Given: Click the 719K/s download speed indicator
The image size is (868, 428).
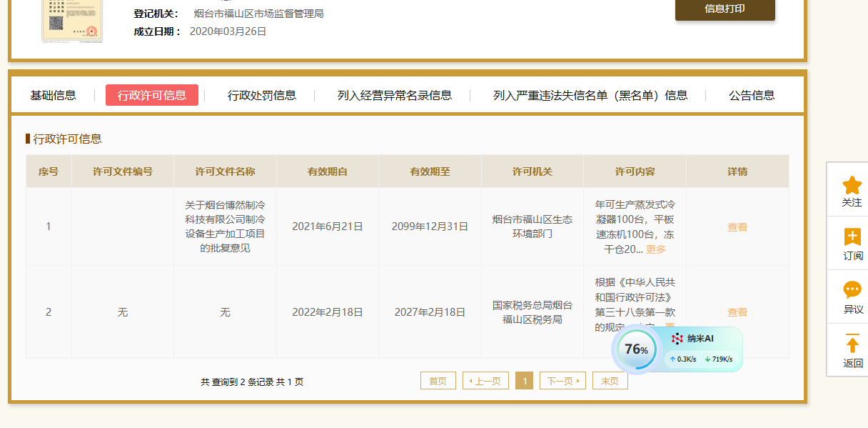Looking at the screenshot, I should coord(719,359).
